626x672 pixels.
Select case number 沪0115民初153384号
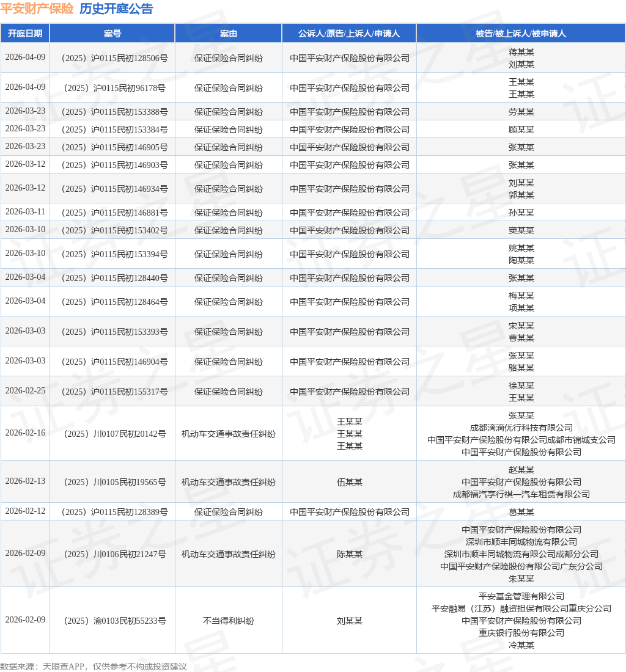(x=114, y=130)
